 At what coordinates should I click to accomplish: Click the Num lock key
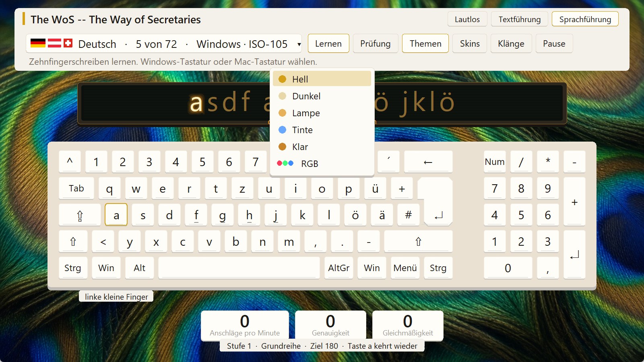(495, 162)
